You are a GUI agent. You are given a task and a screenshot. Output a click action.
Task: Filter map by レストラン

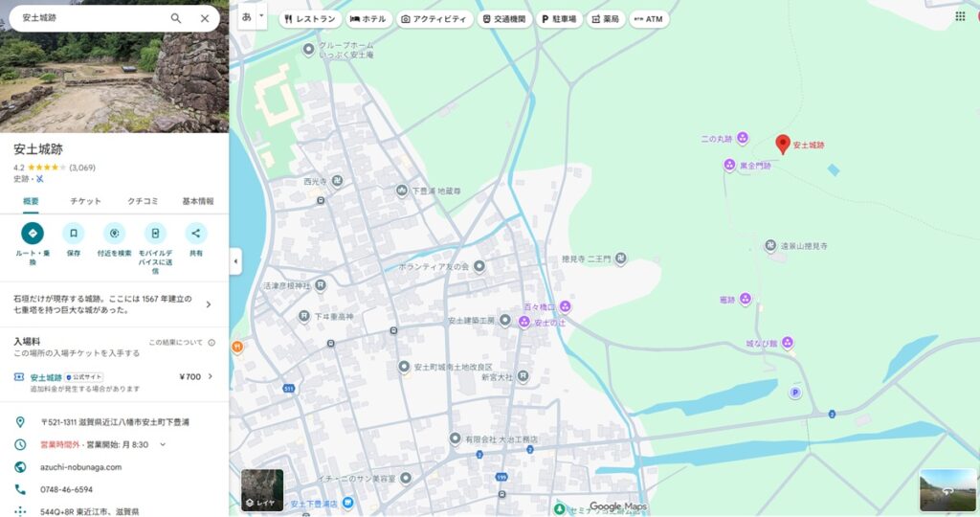pyautogui.click(x=308, y=19)
